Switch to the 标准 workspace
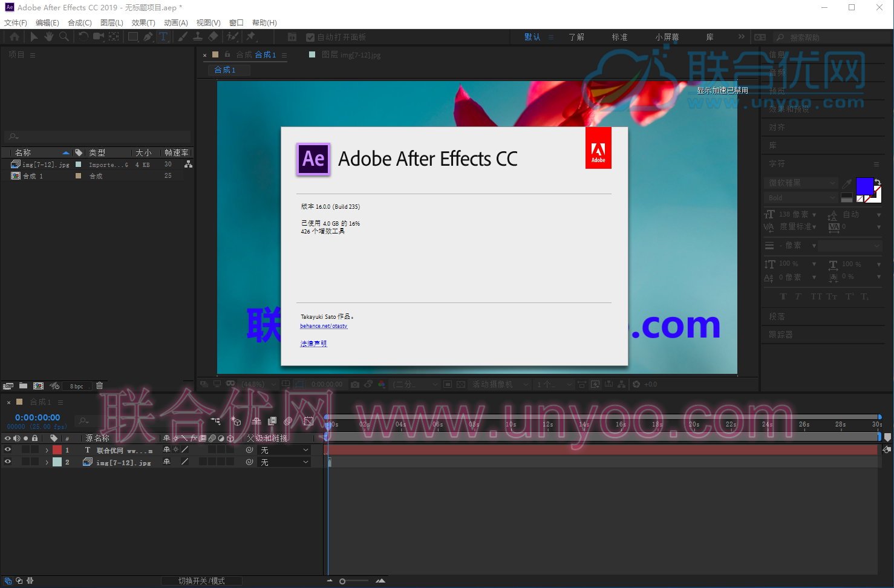This screenshot has width=894, height=588. click(619, 37)
